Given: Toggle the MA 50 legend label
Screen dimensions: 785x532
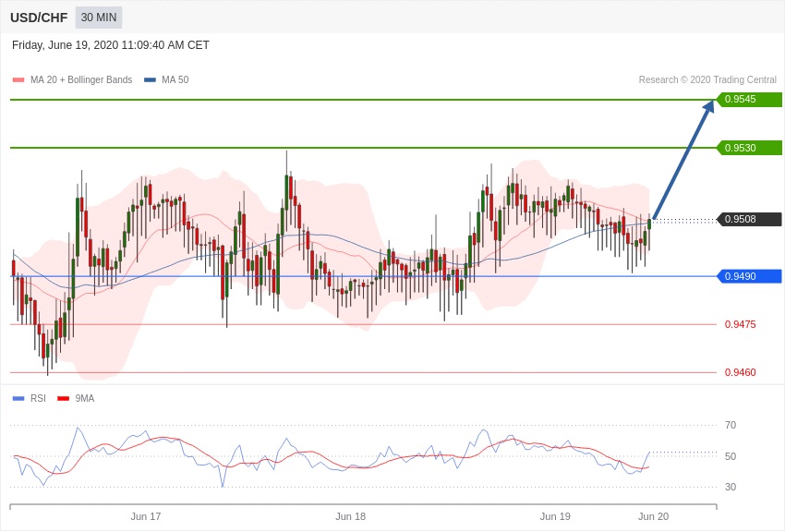Looking at the screenshot, I should (x=175, y=80).
